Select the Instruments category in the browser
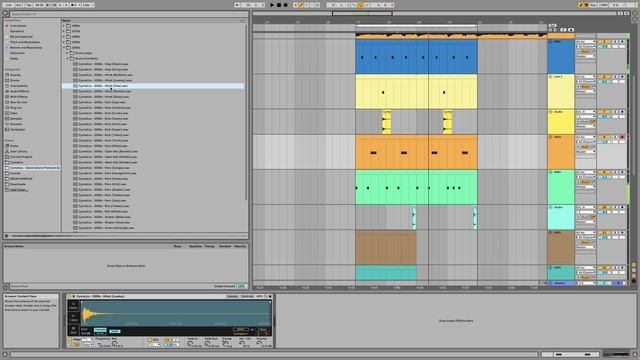 19,86
